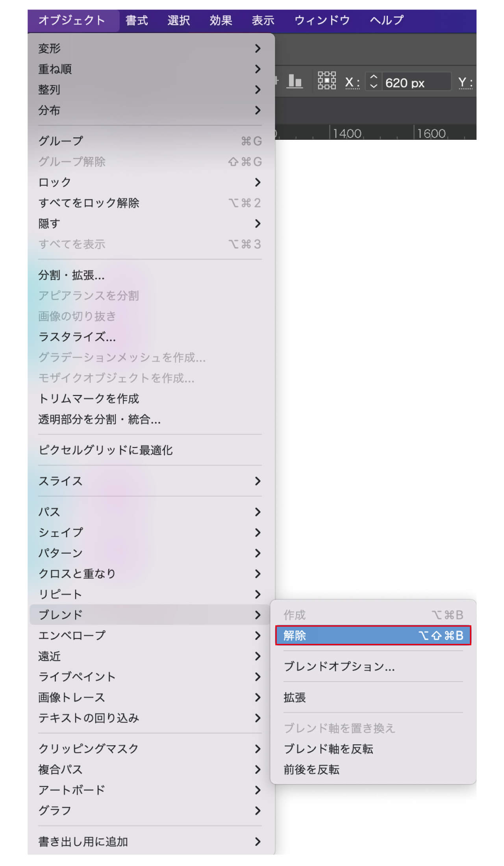Expand the テキストの回り込み submenu

(150, 718)
